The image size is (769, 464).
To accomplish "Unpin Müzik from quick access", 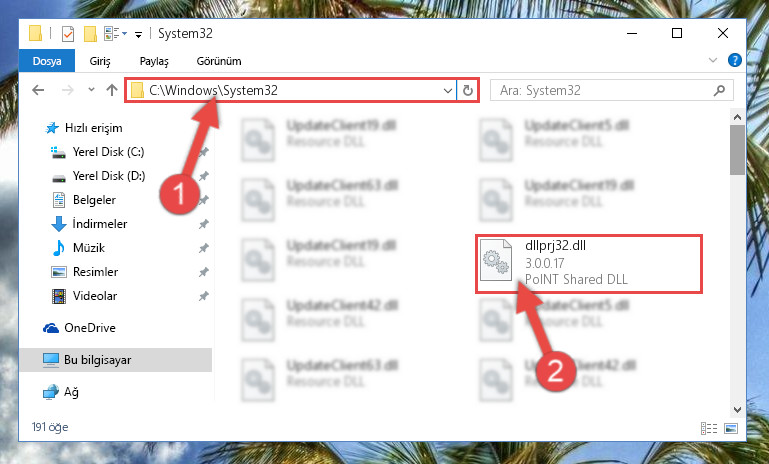I will pyautogui.click(x=204, y=248).
